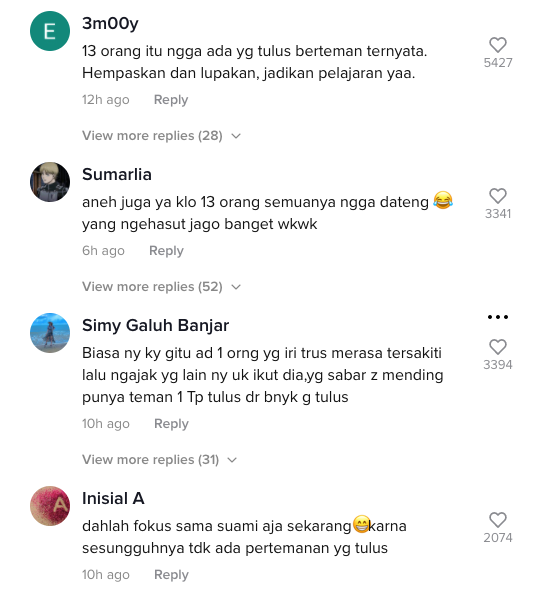Expand View more replies (31)

pos(159,459)
